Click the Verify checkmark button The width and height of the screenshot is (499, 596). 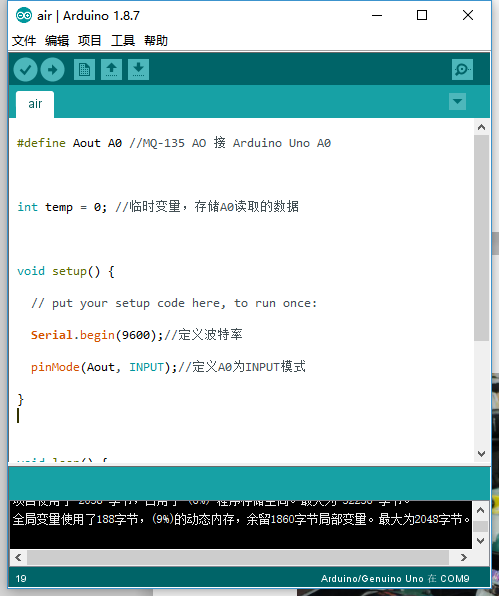(25, 70)
